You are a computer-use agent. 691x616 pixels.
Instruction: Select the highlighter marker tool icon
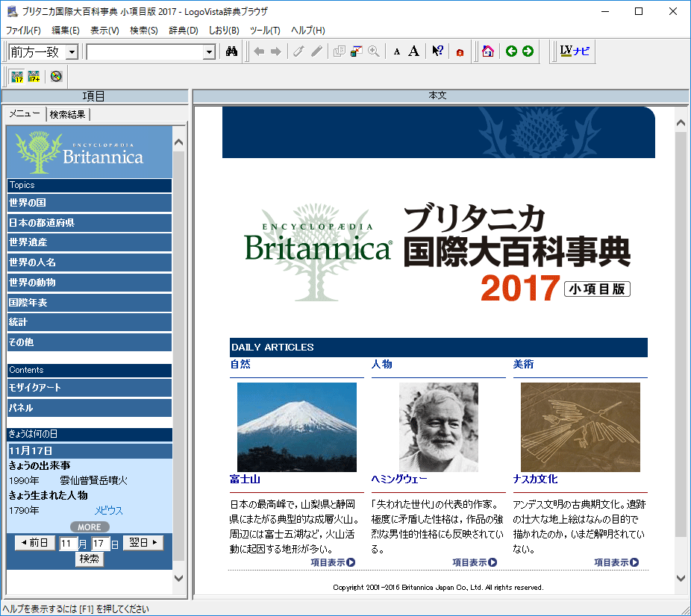click(298, 51)
